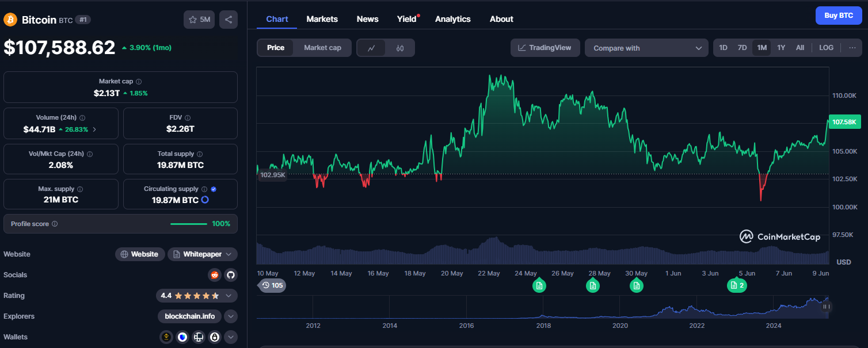Click the 107.58K current price label

click(845, 122)
